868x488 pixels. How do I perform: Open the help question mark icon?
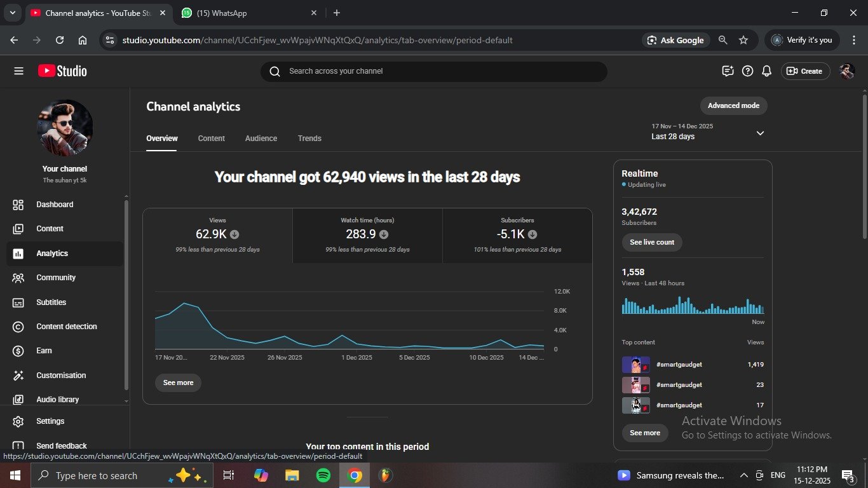click(747, 71)
